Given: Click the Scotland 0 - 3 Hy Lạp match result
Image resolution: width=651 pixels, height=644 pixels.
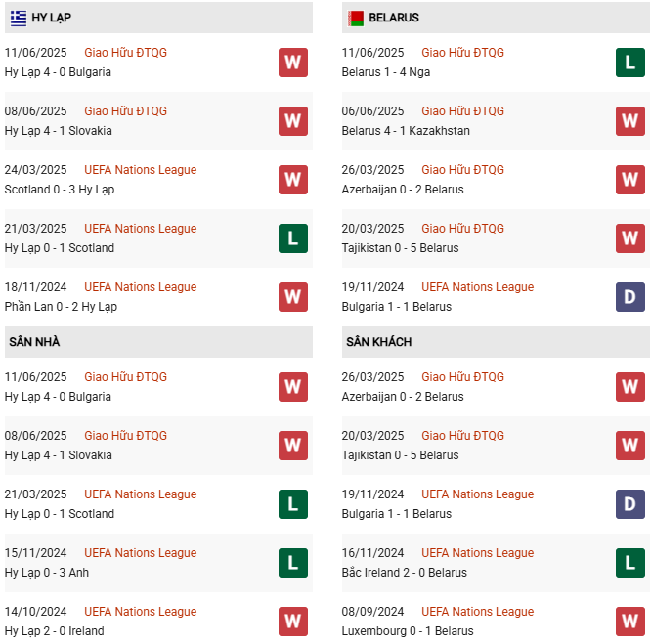Looking at the screenshot, I should click(59, 190).
